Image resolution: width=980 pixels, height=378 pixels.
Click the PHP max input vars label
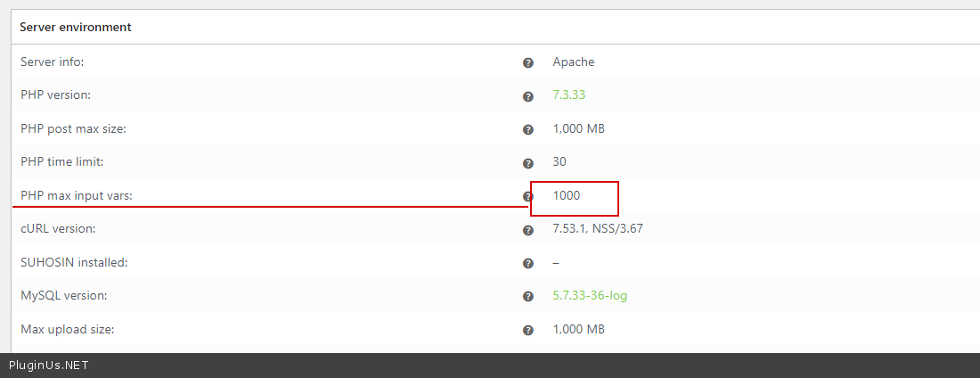[x=77, y=195]
